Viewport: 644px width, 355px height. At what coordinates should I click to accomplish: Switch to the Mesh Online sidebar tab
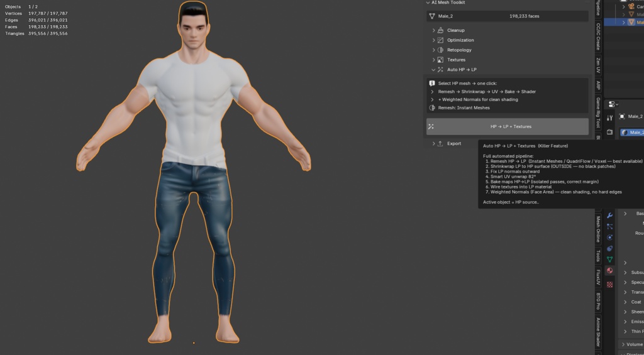598,229
